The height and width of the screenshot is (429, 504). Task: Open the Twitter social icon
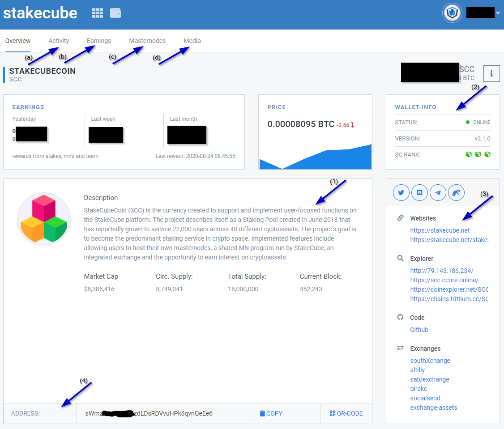click(401, 192)
